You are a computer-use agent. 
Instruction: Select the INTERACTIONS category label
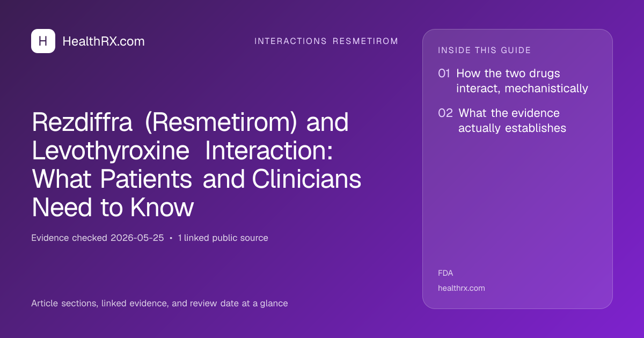pyautogui.click(x=290, y=41)
